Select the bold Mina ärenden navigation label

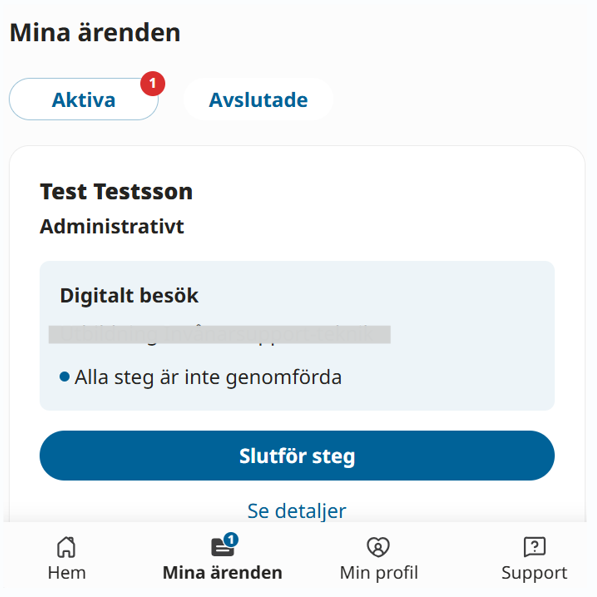point(222,573)
